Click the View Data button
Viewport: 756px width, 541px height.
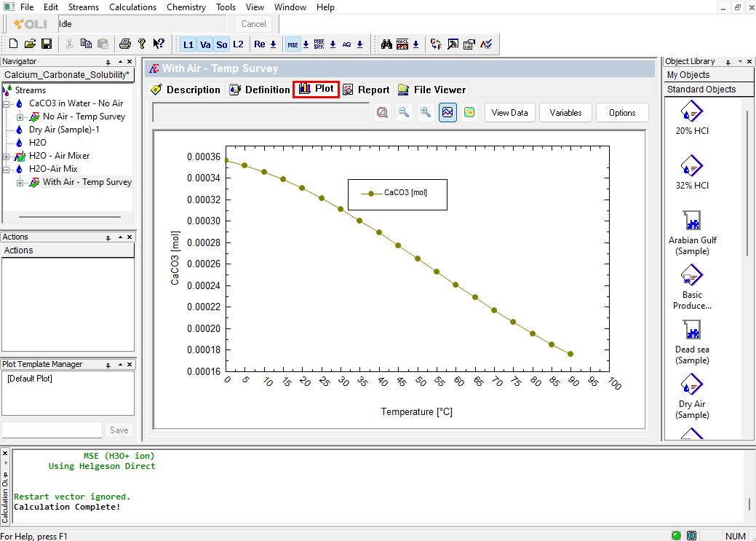509,112
